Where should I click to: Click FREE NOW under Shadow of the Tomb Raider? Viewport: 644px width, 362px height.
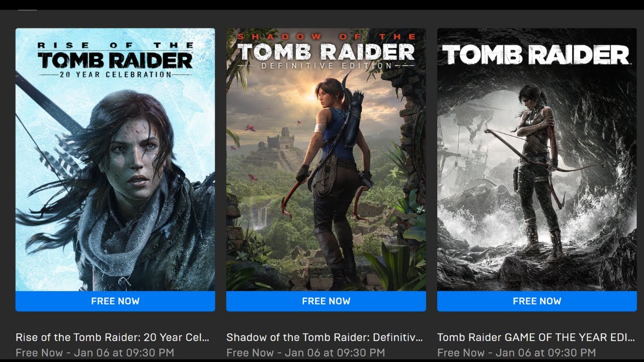pos(326,301)
